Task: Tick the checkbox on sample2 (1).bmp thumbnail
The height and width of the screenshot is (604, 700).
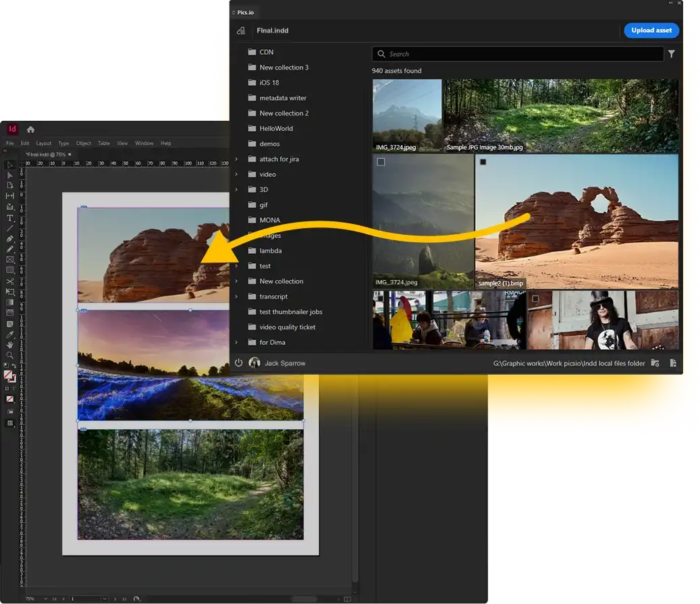Action: pyautogui.click(x=483, y=162)
